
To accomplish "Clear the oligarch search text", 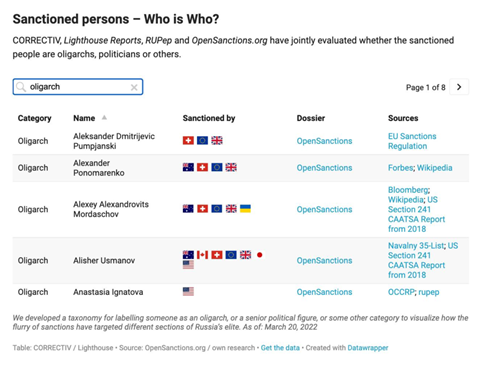I will tap(134, 87).
